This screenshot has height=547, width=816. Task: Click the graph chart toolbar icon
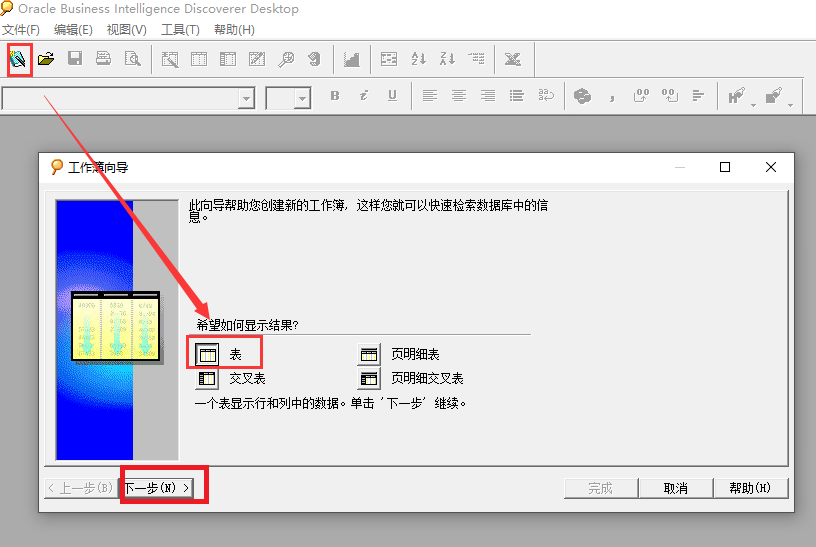click(x=351, y=59)
